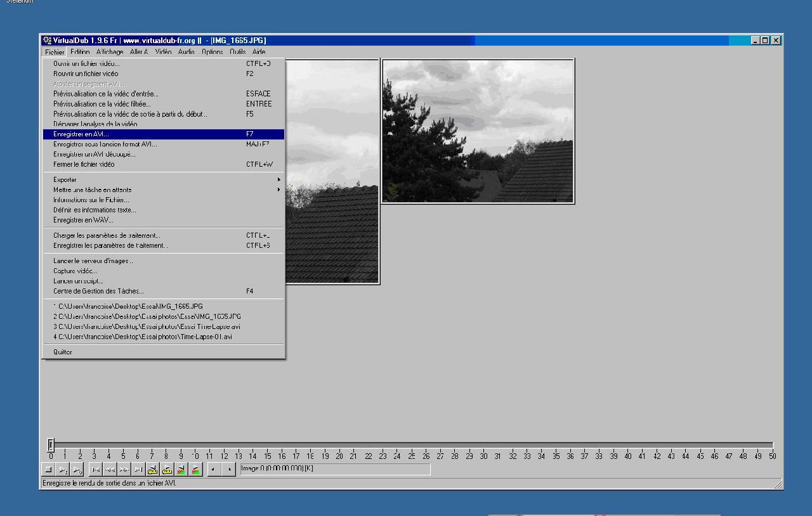Choose Capture vidéo
The image size is (812, 516).
pos(164,271)
